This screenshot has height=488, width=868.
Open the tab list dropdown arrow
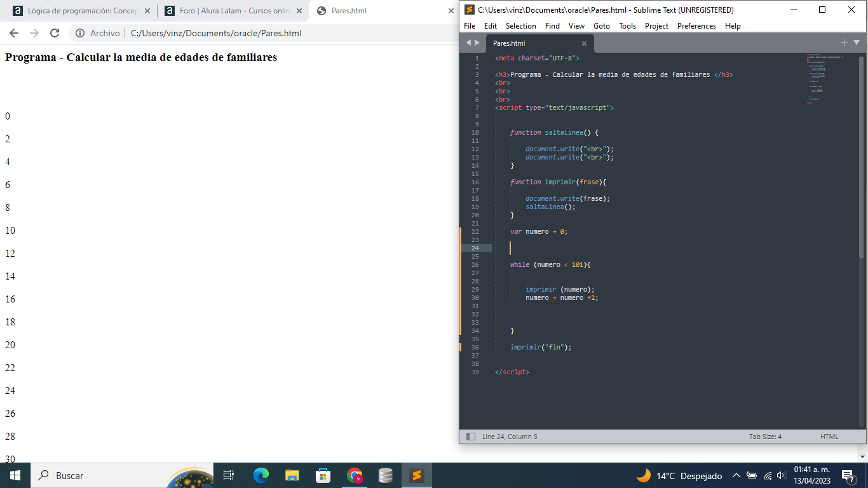[857, 43]
